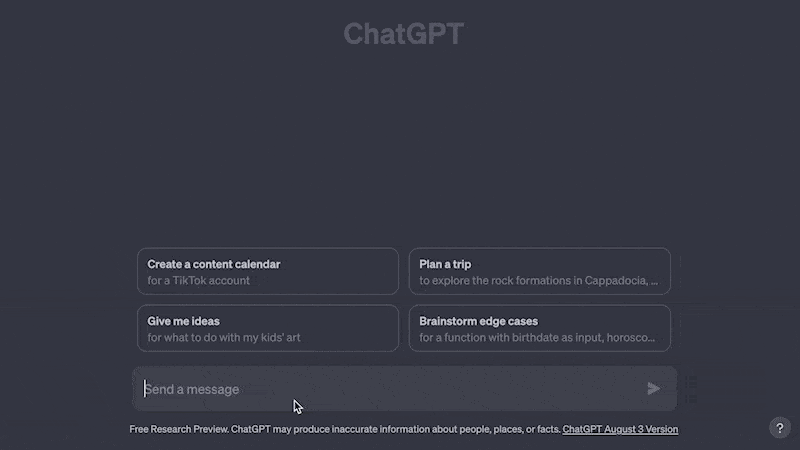Viewport: 800px width, 450px height.
Task: Click the "for a TikTok account" subtitle
Action: 199,281
